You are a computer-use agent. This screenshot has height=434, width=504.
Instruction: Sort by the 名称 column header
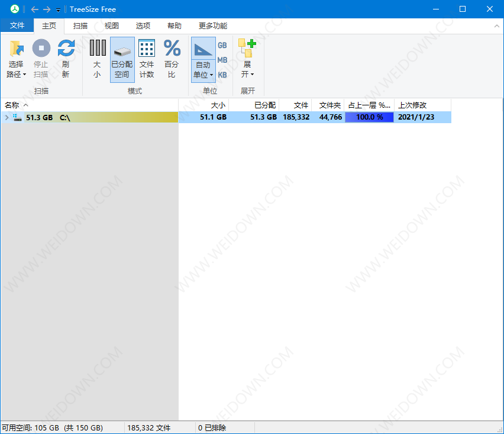click(x=89, y=105)
